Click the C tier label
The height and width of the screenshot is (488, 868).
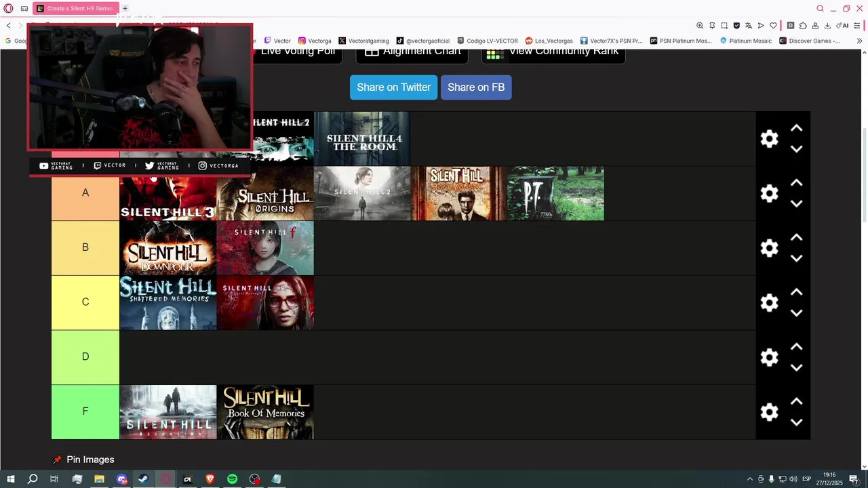85,302
